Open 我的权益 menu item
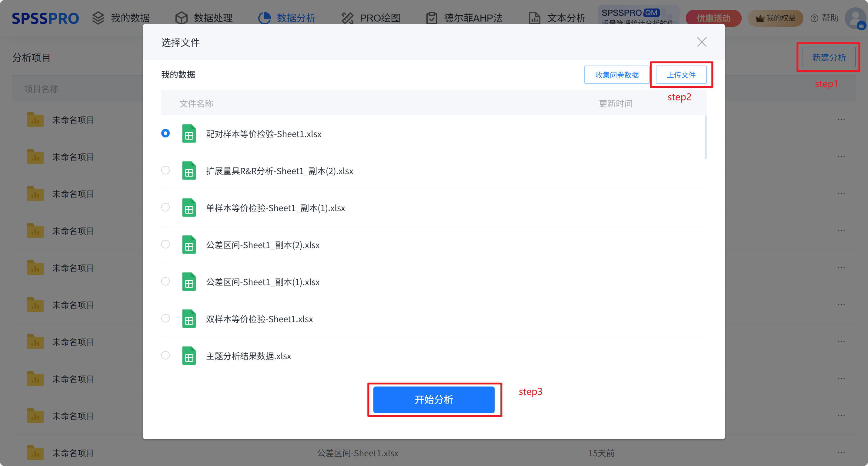Viewport: 868px width, 466px height. 775,18
